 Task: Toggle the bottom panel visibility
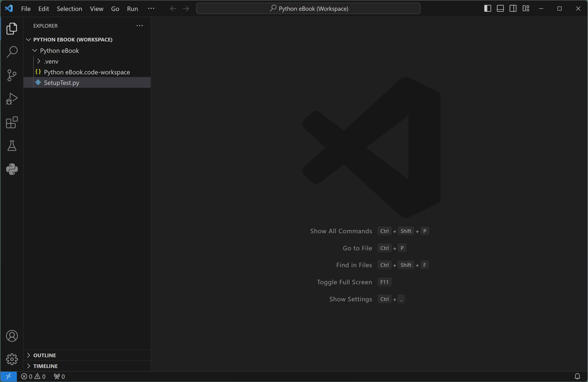(500, 8)
